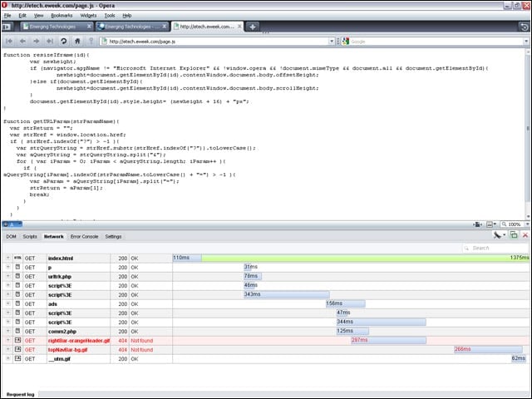Close the first Emerging Technologies tab
The height and width of the screenshot is (399, 532).
[x=89, y=26]
